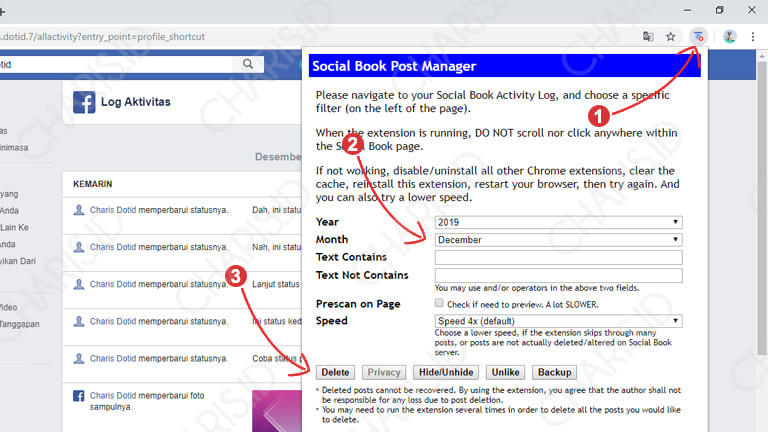768x432 pixels.
Task: Open the Month dropdown
Action: point(558,240)
